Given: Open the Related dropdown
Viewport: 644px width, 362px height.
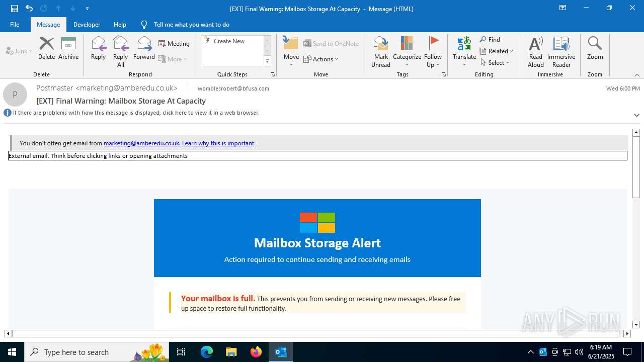Looking at the screenshot, I should click(x=497, y=51).
